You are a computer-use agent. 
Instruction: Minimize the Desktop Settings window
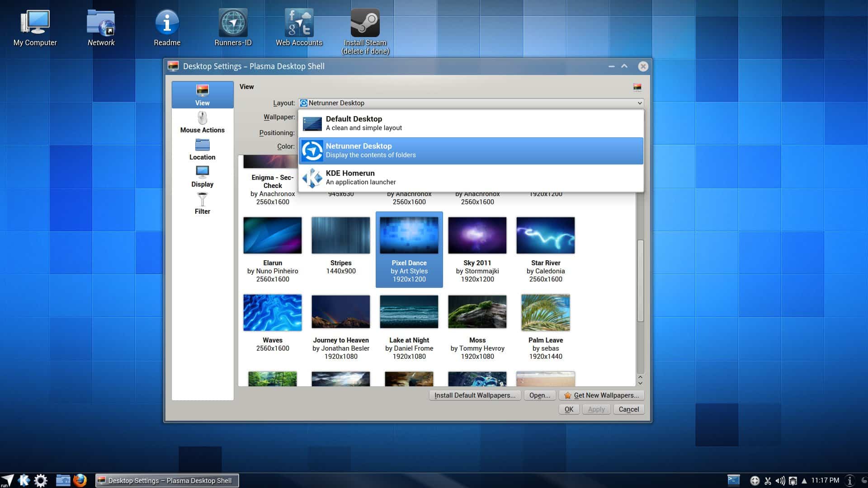[611, 66]
